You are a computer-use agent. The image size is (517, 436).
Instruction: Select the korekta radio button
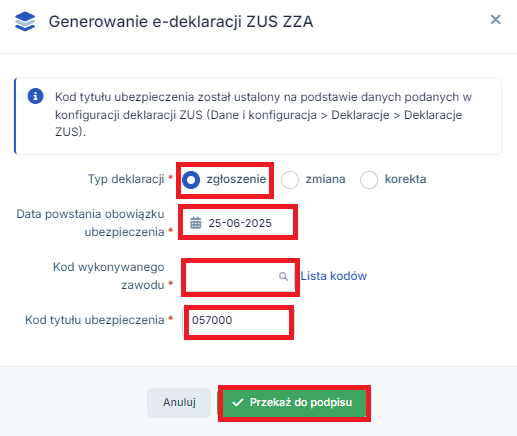coord(369,180)
